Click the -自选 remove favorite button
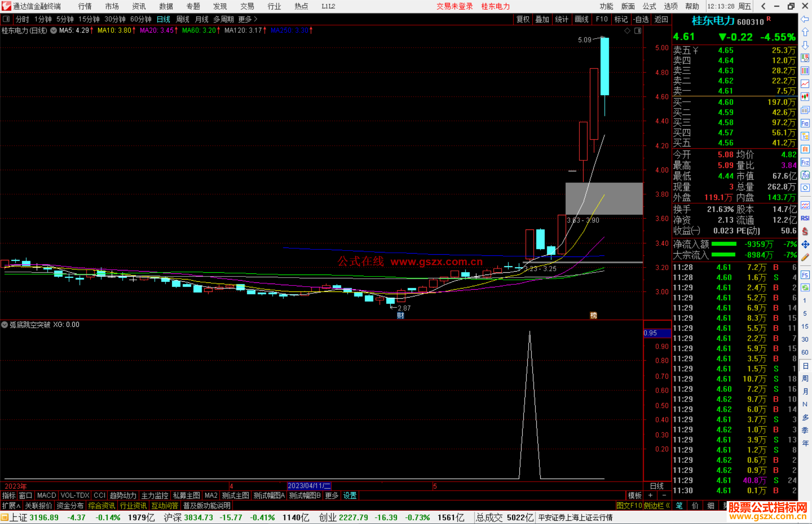 [x=641, y=19]
